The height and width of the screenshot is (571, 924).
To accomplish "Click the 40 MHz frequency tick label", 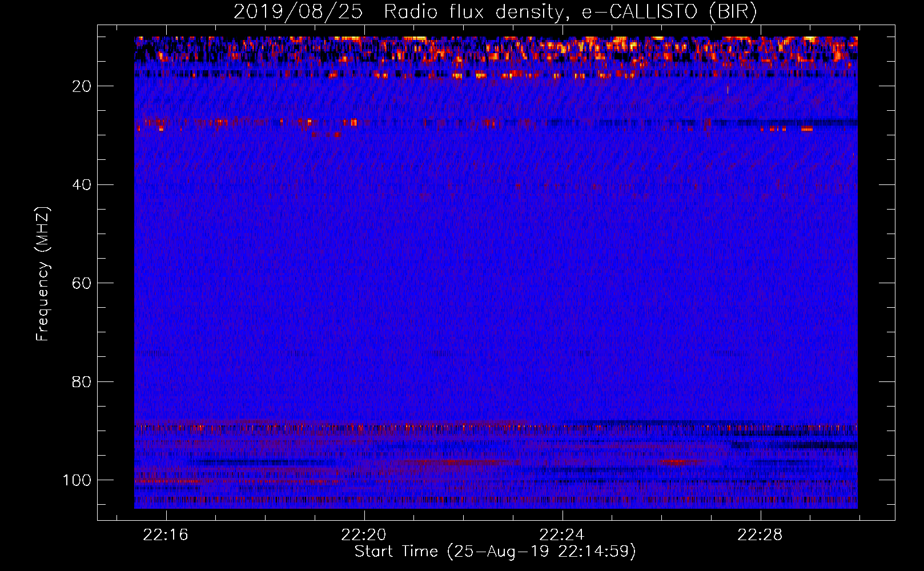I will coord(82,185).
